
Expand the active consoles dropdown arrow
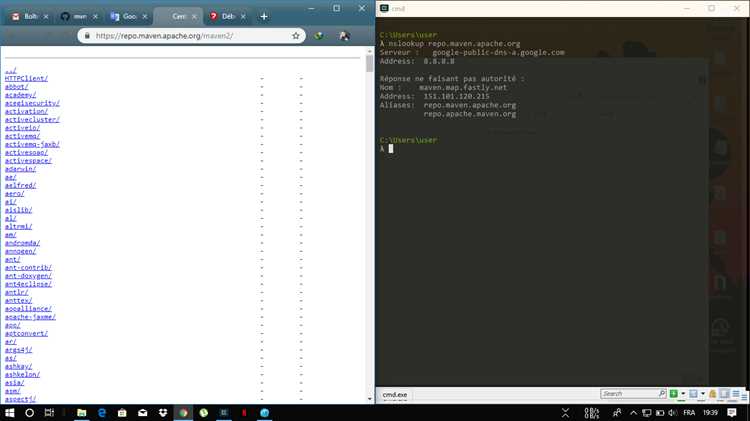click(x=703, y=394)
